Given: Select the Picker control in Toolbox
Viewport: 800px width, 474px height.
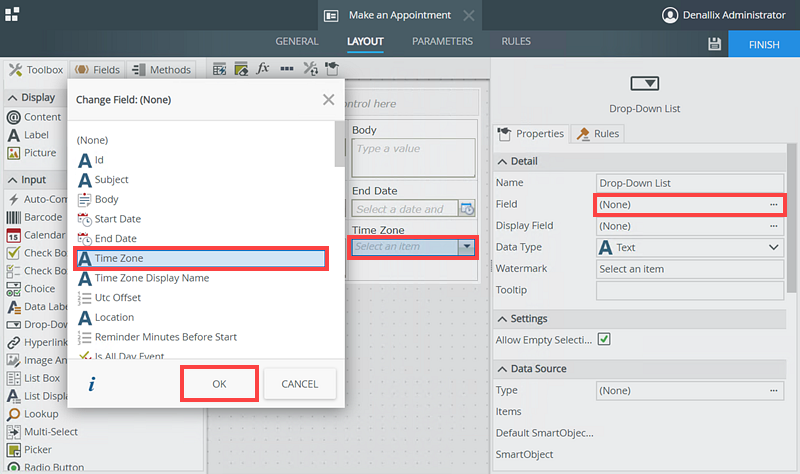Looking at the screenshot, I should click(x=30, y=450).
